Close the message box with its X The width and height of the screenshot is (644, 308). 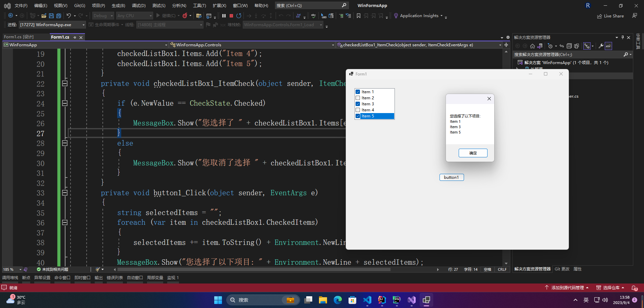coord(489,99)
